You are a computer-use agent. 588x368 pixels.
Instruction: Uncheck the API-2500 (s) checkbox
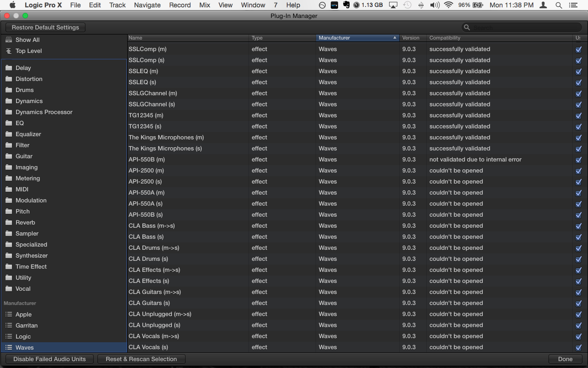[578, 182]
